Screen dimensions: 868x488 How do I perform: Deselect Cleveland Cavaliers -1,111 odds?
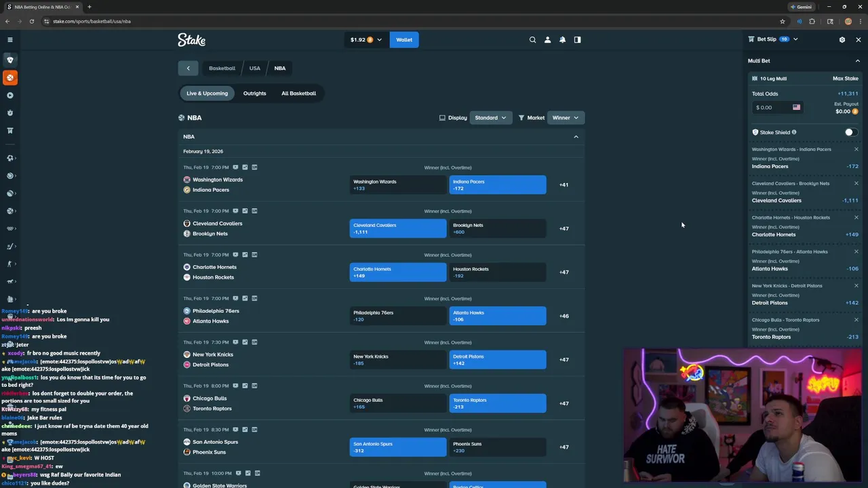click(x=398, y=228)
